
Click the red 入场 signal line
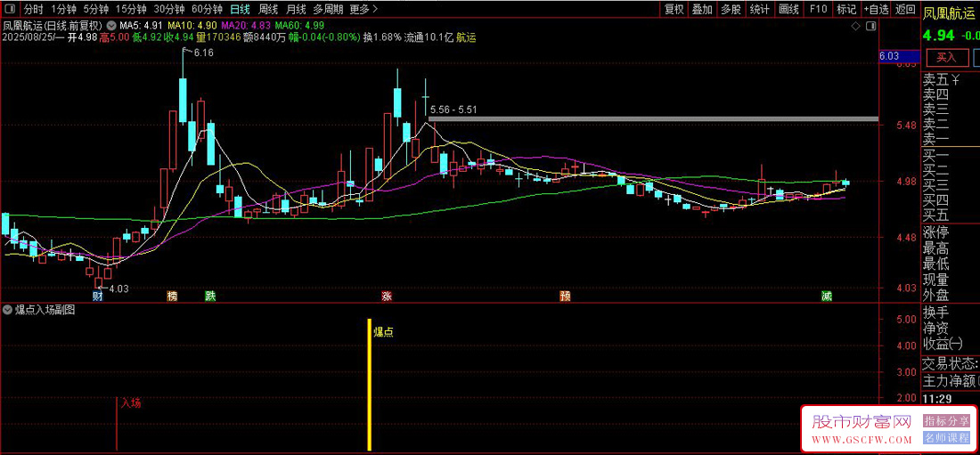pyautogui.click(x=117, y=423)
